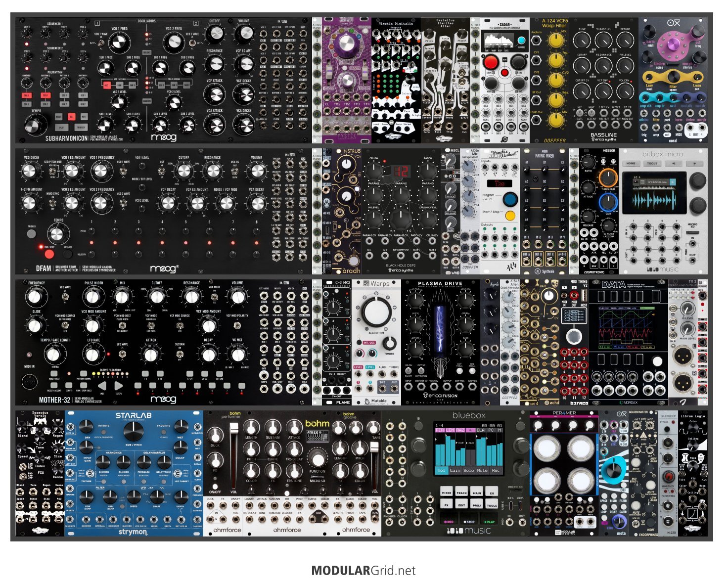This screenshot has height=581, width=728.
Task: Click the KB left-arrow button on Mother-32
Action: pyautogui.click(x=101, y=386)
